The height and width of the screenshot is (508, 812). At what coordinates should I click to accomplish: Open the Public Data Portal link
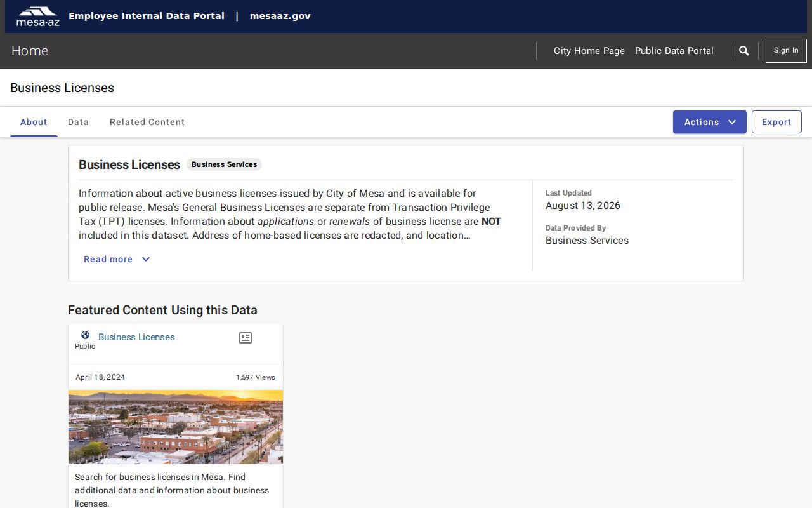point(674,51)
